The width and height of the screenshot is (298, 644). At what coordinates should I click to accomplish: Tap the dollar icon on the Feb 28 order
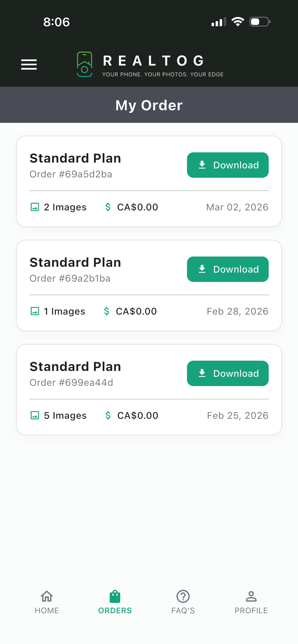[x=107, y=311]
